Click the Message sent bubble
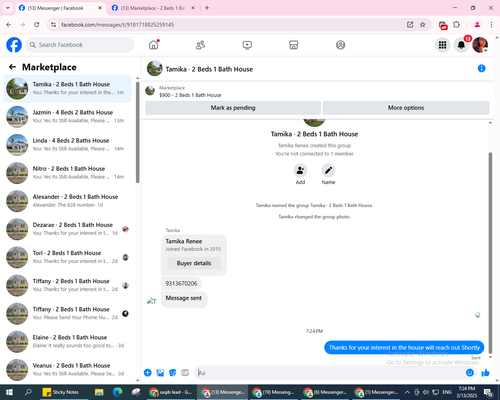The height and width of the screenshot is (400, 500). tap(184, 298)
